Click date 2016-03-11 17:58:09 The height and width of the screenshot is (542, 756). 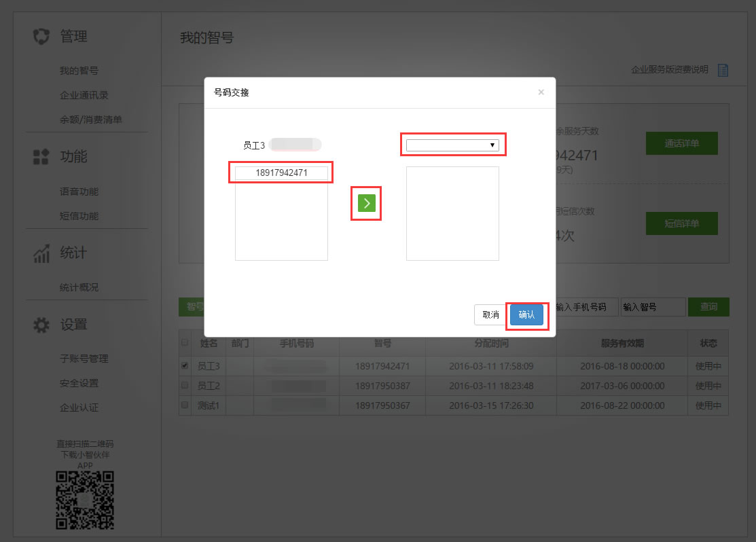pos(491,366)
